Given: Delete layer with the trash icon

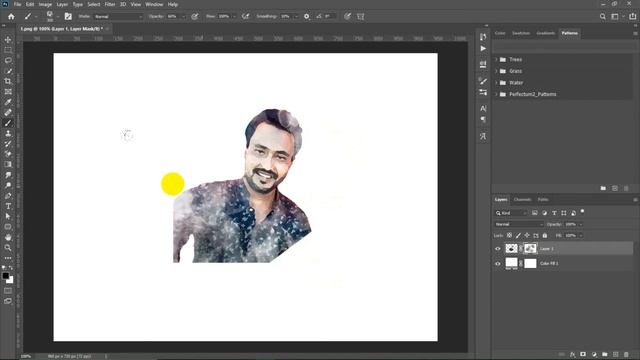Looking at the screenshot, I should point(627,354).
